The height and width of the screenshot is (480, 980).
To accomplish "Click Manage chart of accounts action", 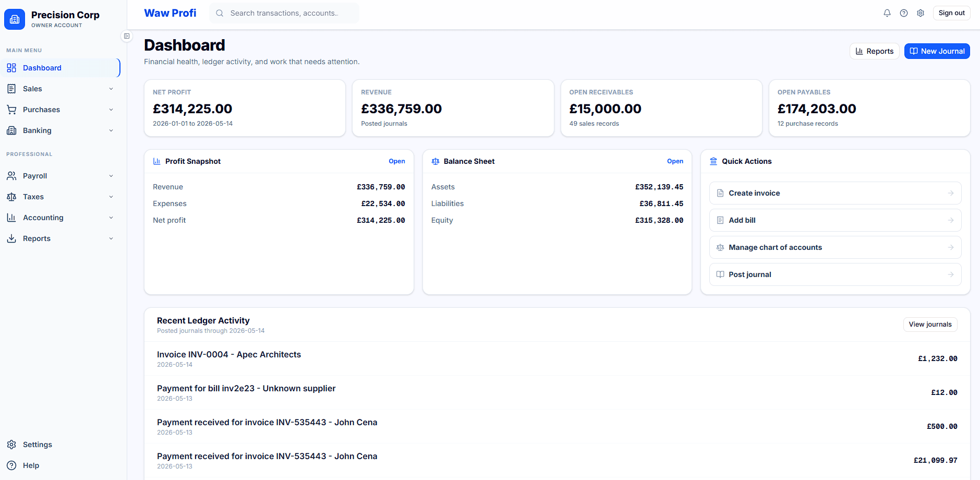I will [x=835, y=247].
